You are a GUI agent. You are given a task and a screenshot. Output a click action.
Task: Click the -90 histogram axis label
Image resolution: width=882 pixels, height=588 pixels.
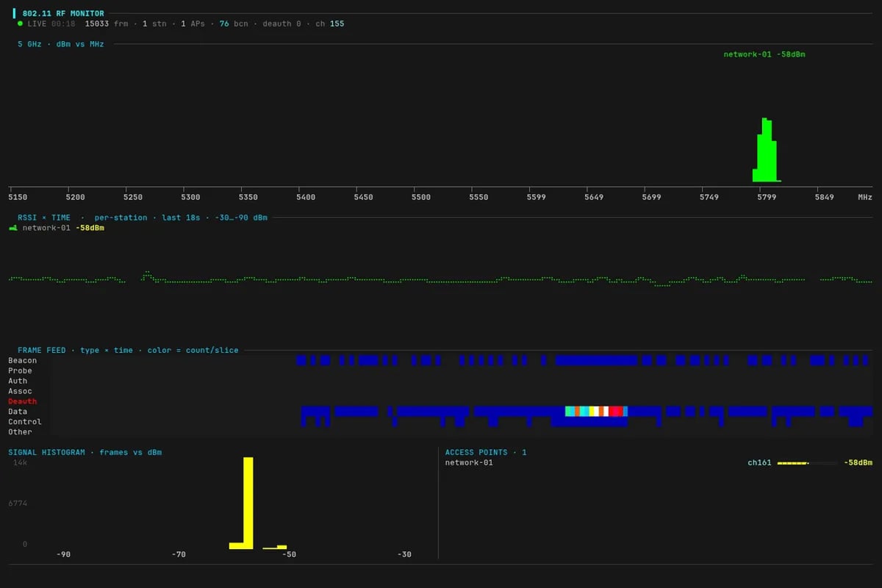pyautogui.click(x=64, y=554)
